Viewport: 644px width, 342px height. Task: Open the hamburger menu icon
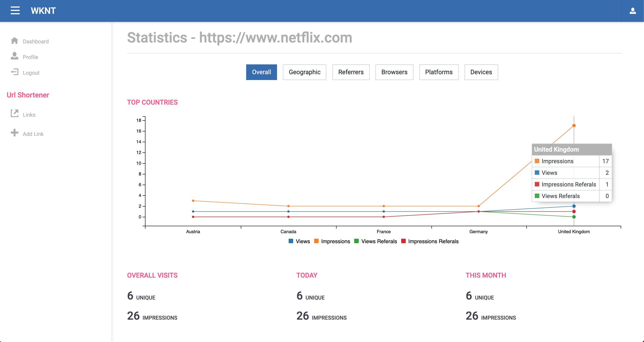pyautogui.click(x=15, y=11)
